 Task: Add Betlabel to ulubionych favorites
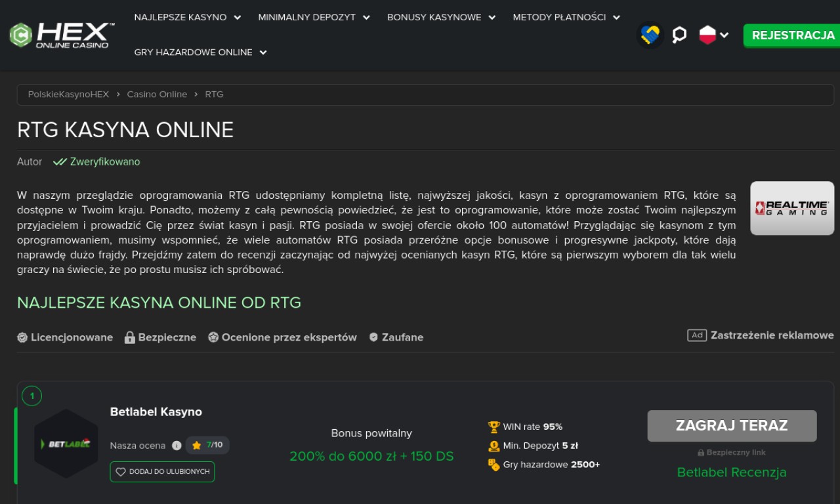coord(162,472)
